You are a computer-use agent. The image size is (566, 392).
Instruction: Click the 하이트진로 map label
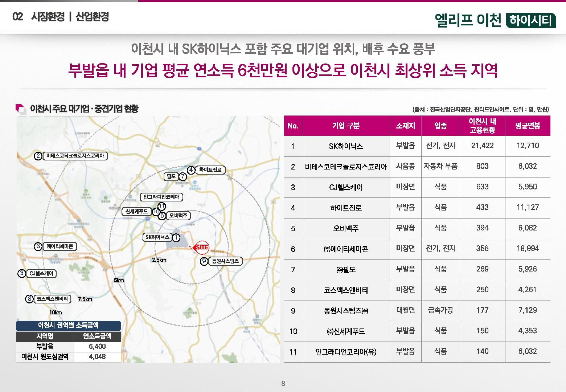point(210,170)
